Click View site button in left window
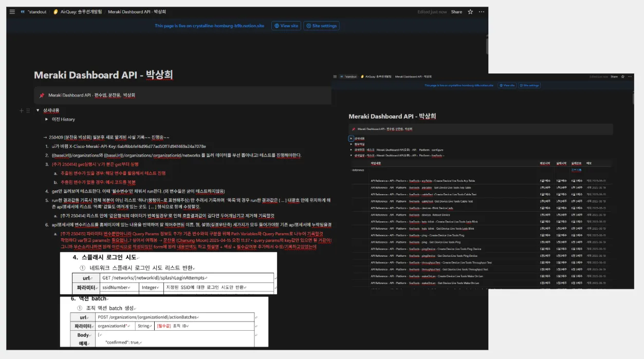Viewport: 644px width, 359px height. (x=286, y=26)
